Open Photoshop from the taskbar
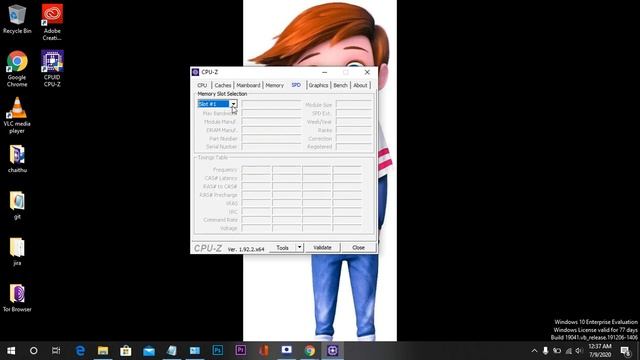Image resolution: width=640 pixels, height=360 pixels. point(218,351)
